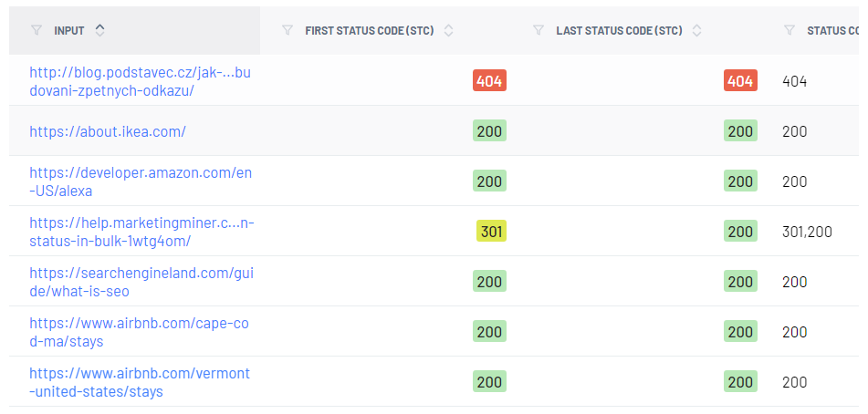Open the searchengineland what-is-seo link

pos(141,282)
